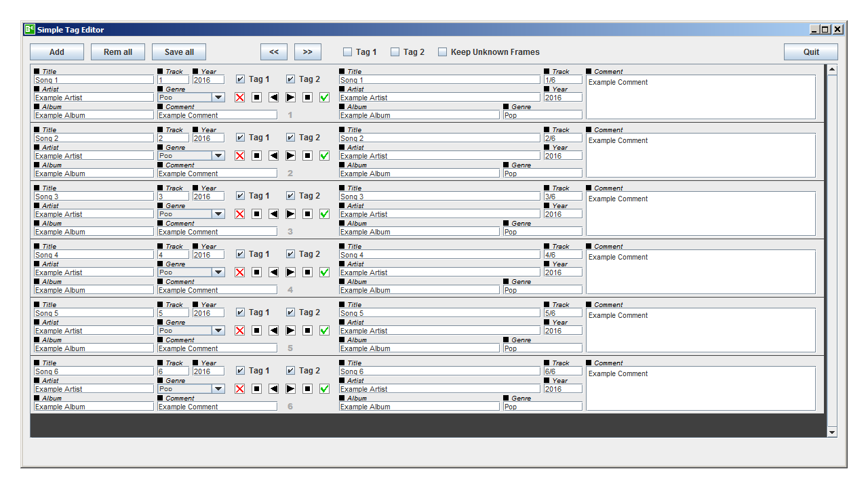This screenshot has width=868, height=488.
Task: Click the green checkmark in Song 6 row
Action: (x=324, y=389)
